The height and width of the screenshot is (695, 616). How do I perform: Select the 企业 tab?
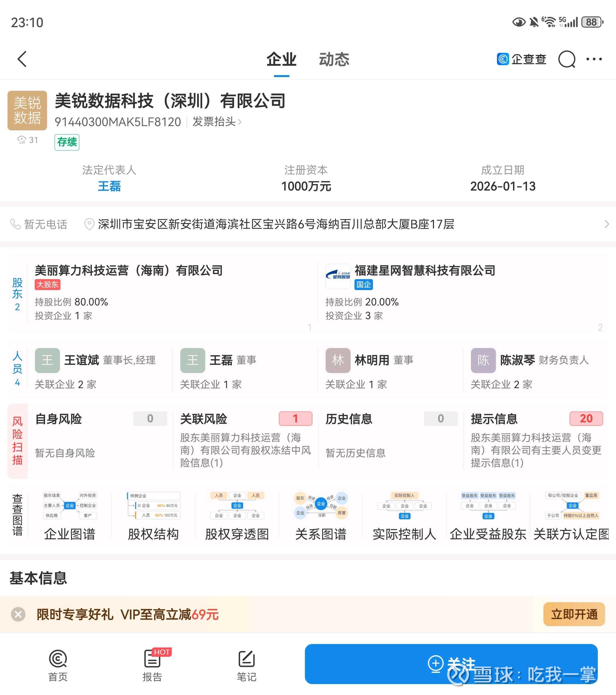pos(281,59)
